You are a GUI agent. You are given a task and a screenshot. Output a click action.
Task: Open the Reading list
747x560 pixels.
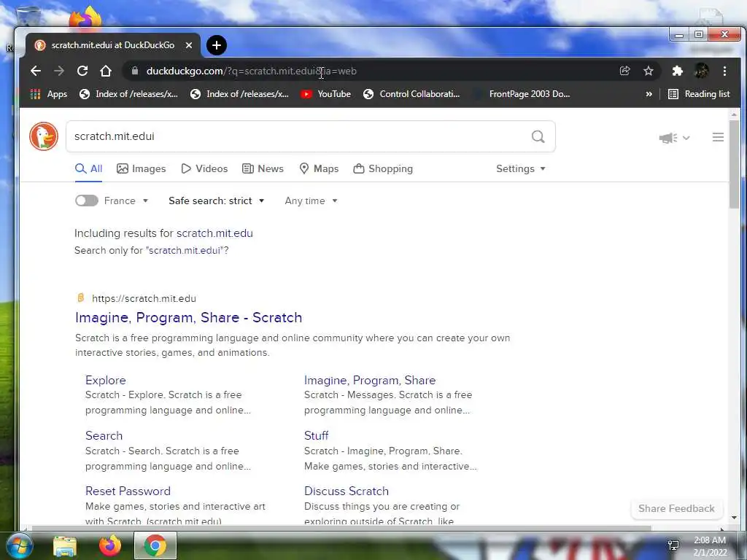click(x=699, y=94)
